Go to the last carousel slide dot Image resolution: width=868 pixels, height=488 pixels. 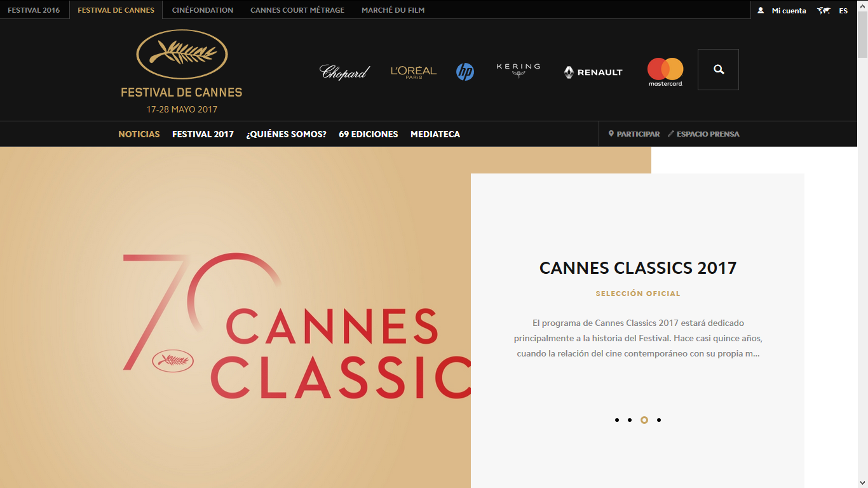659,420
